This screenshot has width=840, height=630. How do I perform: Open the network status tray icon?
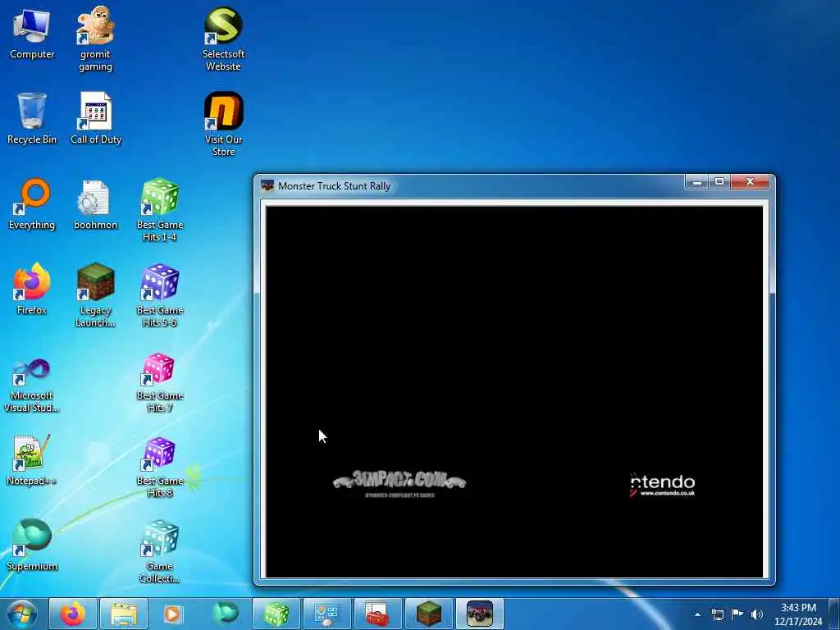[717, 614]
